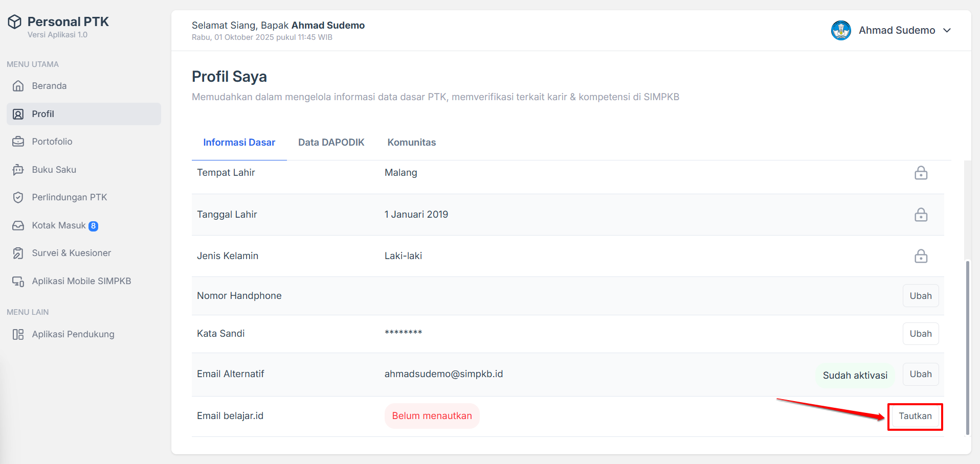Click the lock icon for Jenis Kelamin
Screen dimensions: 980x464
pyautogui.click(x=921, y=256)
